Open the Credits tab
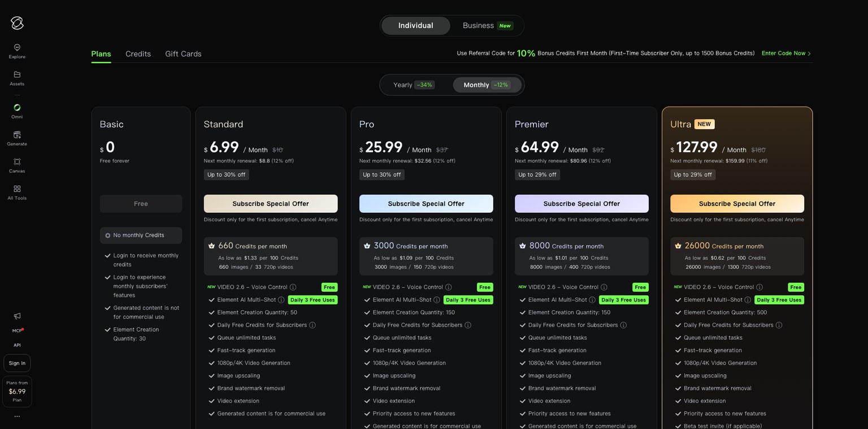868x429 pixels. click(138, 54)
